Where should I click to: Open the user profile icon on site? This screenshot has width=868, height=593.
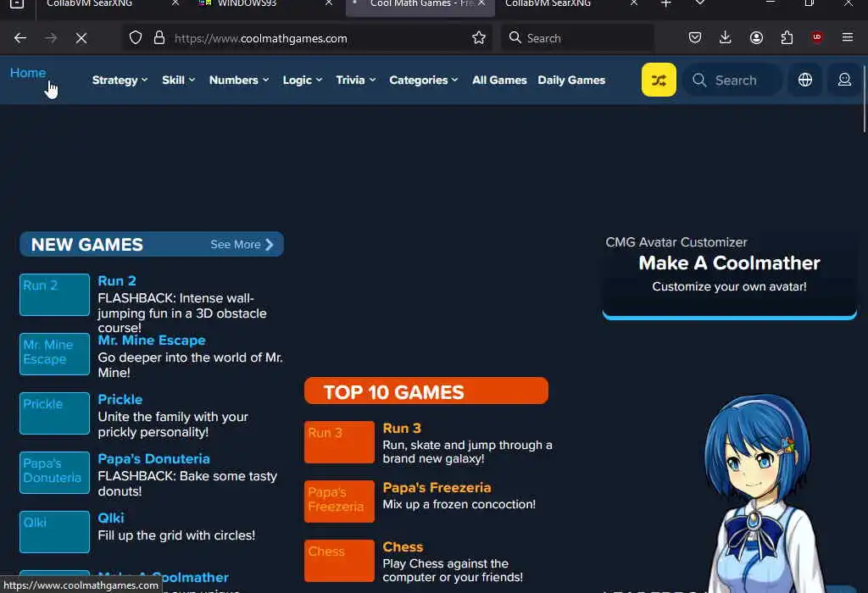[x=845, y=80]
